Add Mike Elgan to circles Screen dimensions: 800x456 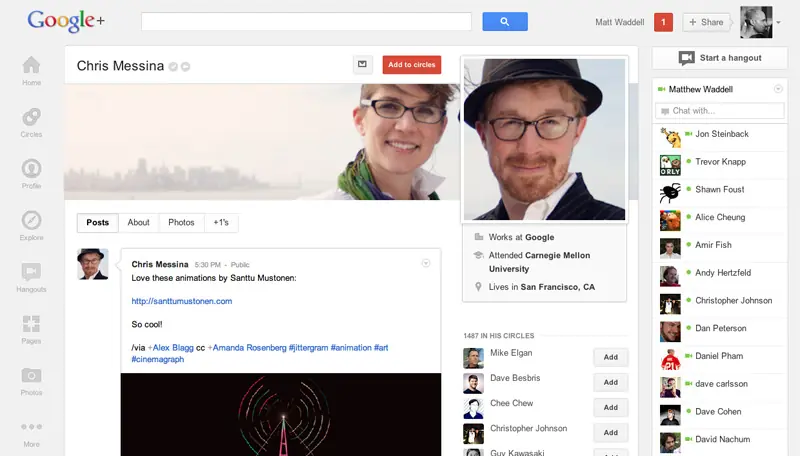pyautogui.click(x=611, y=357)
